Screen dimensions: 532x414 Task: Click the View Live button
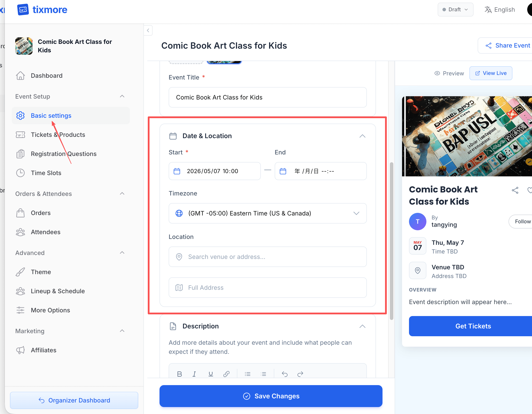490,73
